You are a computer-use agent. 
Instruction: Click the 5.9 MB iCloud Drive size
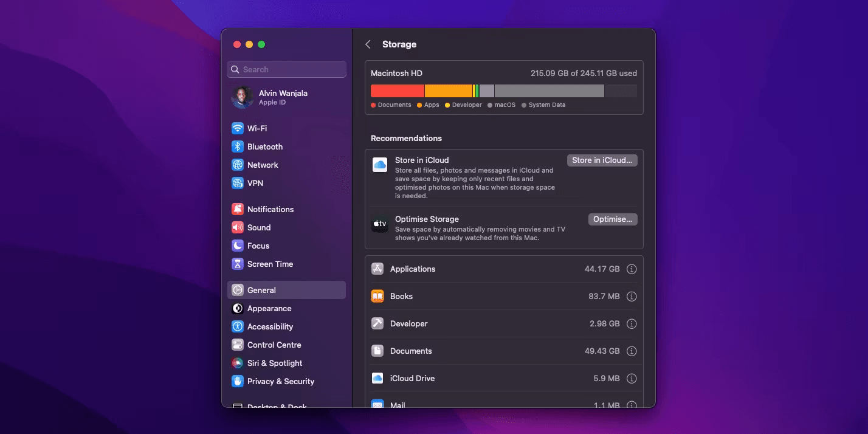click(607, 378)
